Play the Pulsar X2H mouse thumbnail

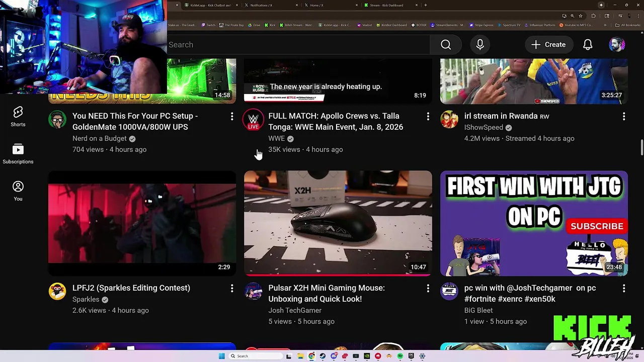338,223
